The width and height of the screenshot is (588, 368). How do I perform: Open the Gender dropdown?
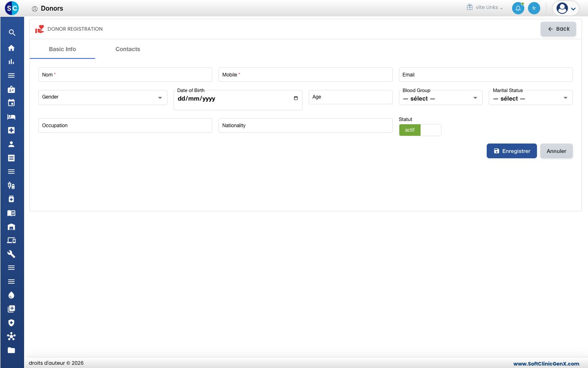tap(103, 97)
